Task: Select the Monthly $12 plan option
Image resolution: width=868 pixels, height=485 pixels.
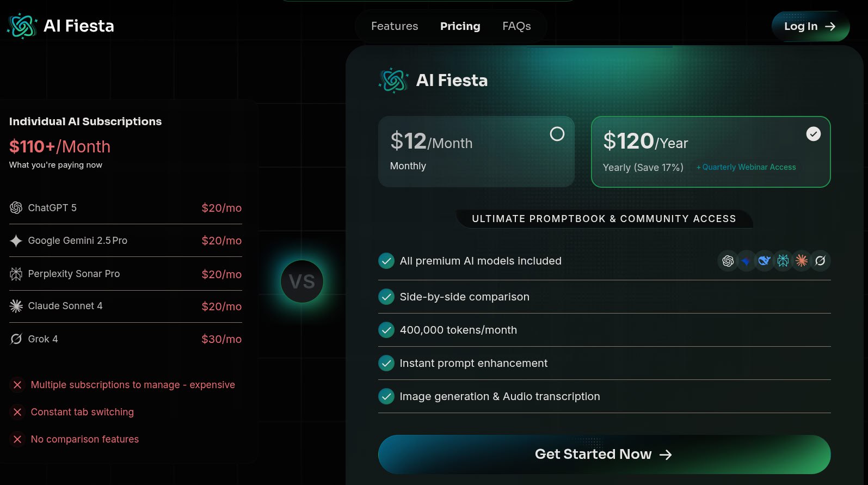Action: click(476, 151)
